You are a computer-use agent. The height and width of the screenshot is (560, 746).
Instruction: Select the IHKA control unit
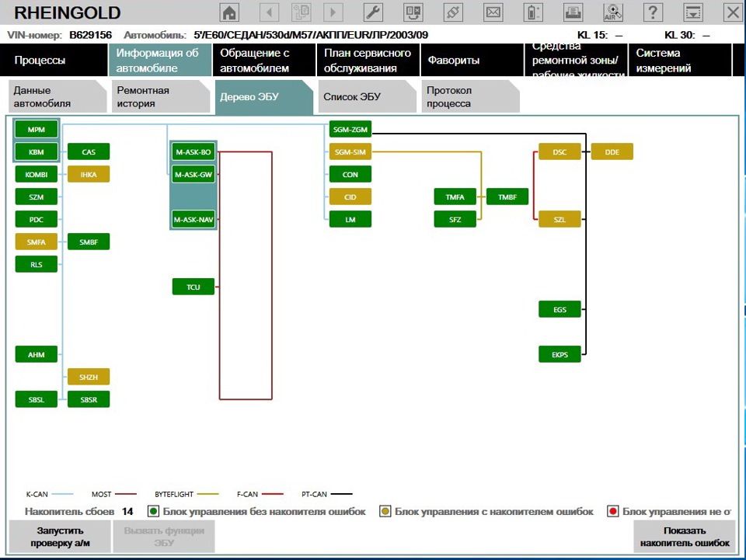(x=89, y=175)
